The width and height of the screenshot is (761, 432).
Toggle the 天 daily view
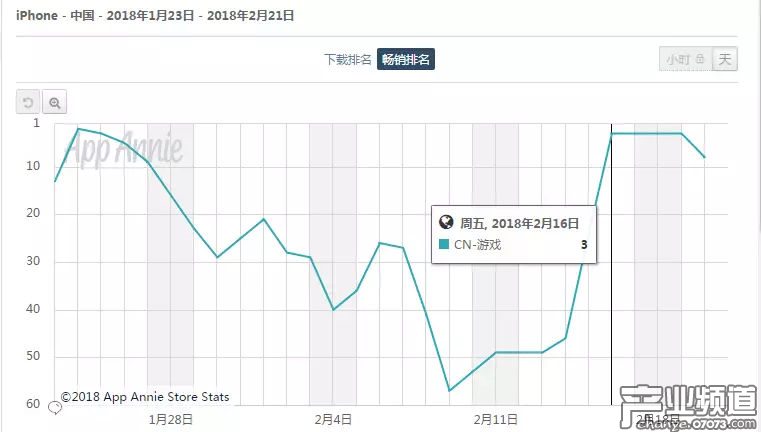(725, 59)
